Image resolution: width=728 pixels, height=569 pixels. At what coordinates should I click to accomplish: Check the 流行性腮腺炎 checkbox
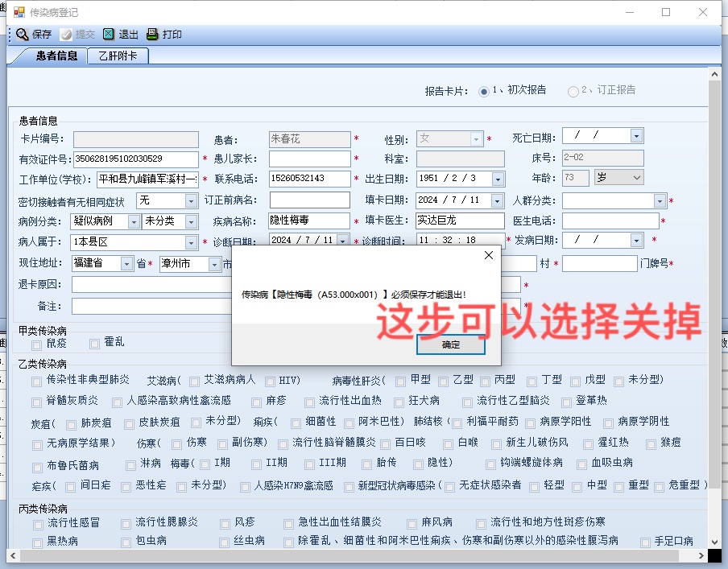[x=126, y=525]
